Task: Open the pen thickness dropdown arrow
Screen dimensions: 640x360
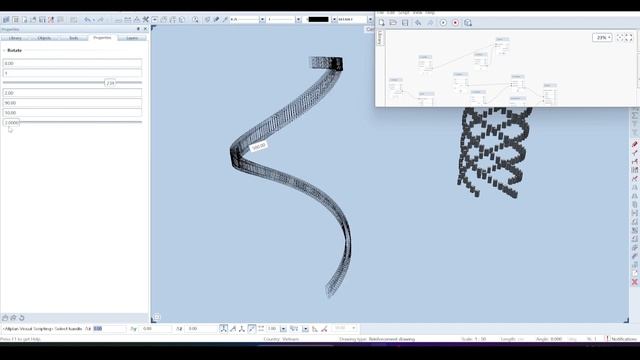Action: [x=262, y=20]
